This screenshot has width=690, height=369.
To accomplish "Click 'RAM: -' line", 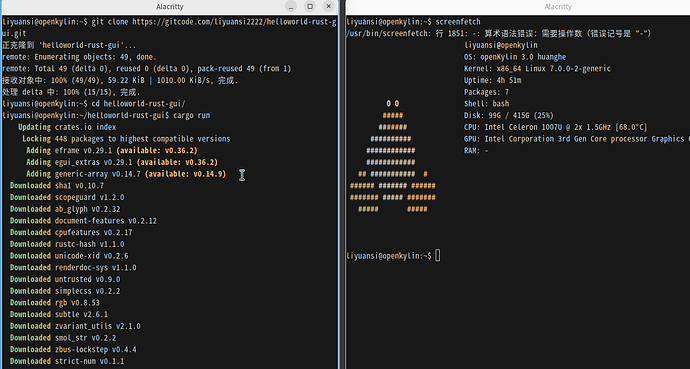I will point(476,150).
